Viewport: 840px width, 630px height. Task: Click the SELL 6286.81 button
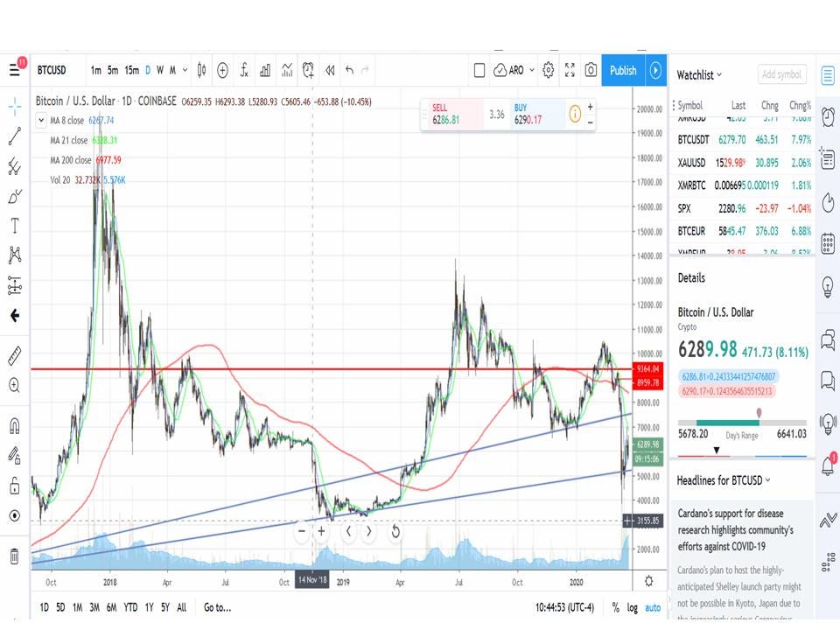(x=451, y=114)
